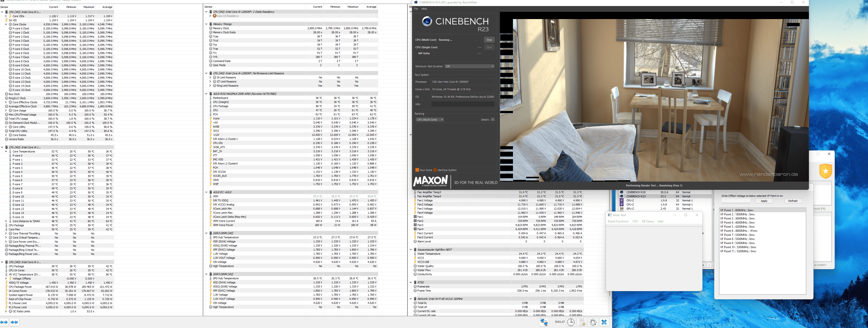
Task: Click the Motherboard temperature thermometer icon
Action: pos(211,98)
